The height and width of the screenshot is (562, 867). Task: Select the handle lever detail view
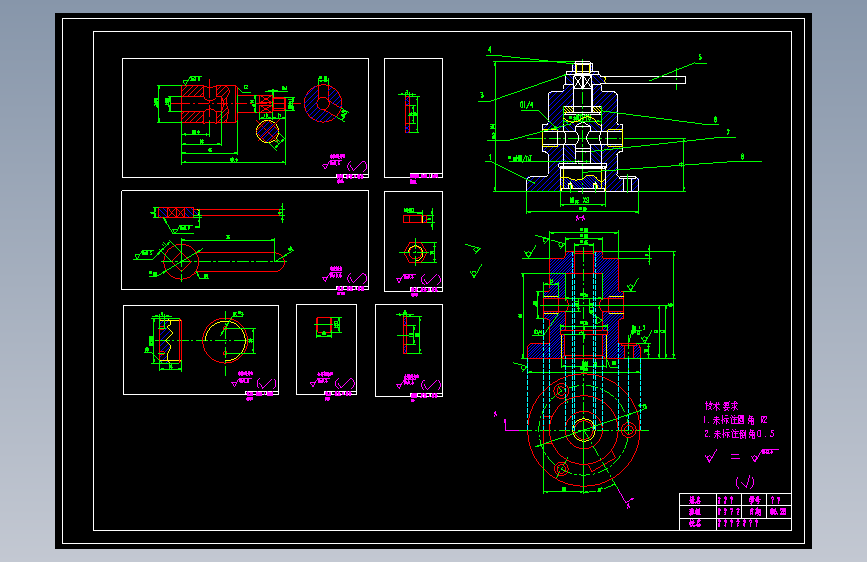(245, 240)
